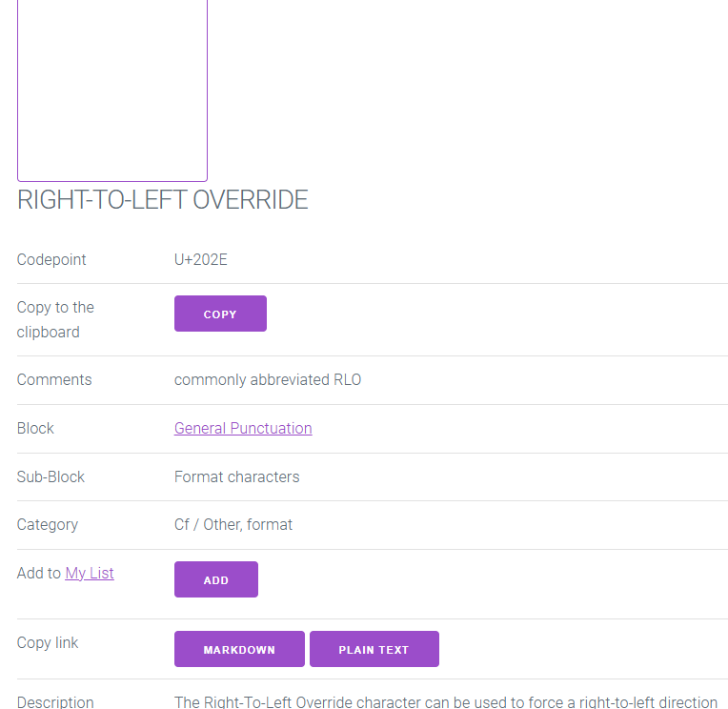Viewport: 728px width, 709px height.
Task: Click the 'Copy to the clipboard' label
Action: [55, 320]
